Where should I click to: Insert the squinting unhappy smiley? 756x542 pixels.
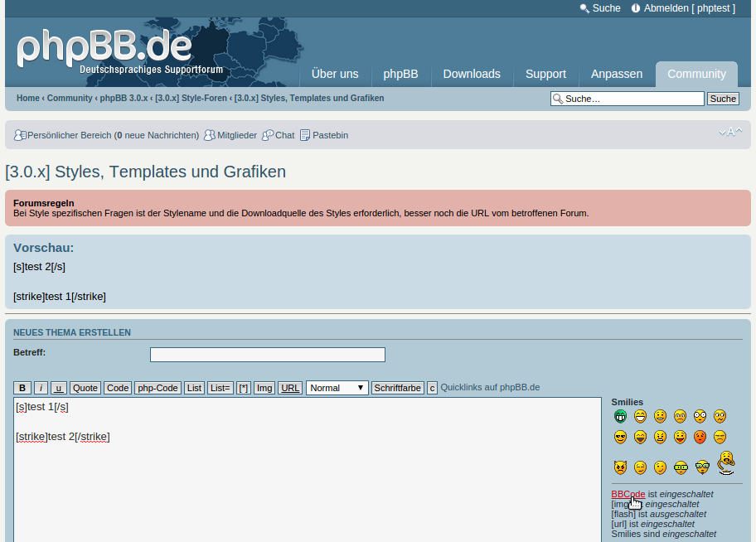tap(720, 438)
